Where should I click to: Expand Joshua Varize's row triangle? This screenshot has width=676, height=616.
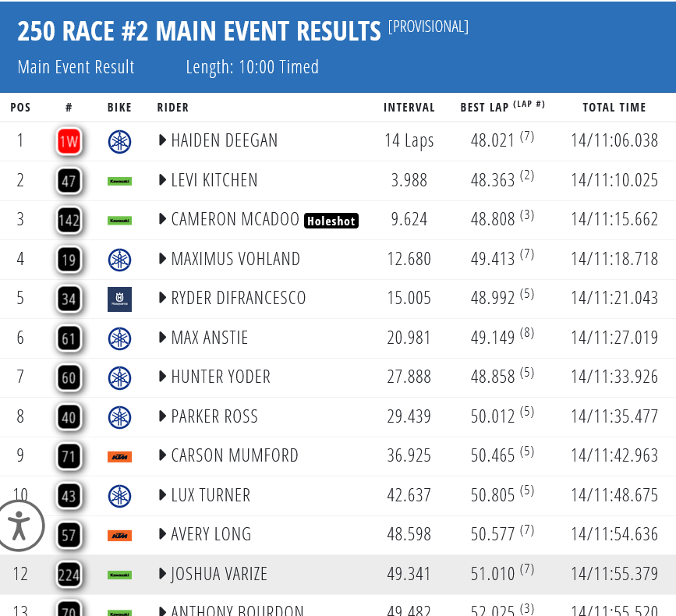tap(162, 573)
